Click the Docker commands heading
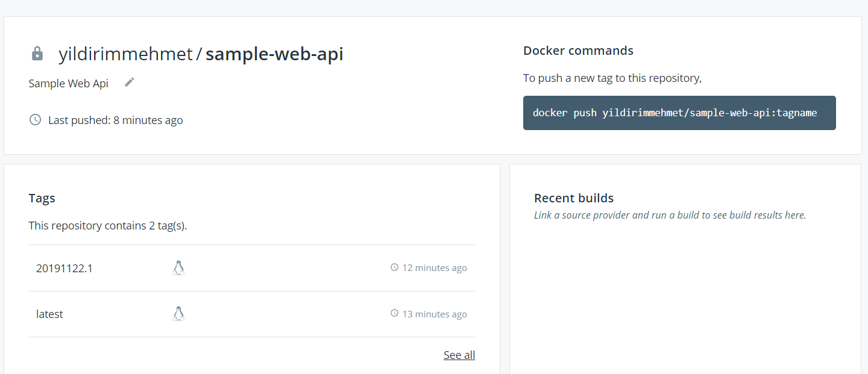 coord(578,51)
